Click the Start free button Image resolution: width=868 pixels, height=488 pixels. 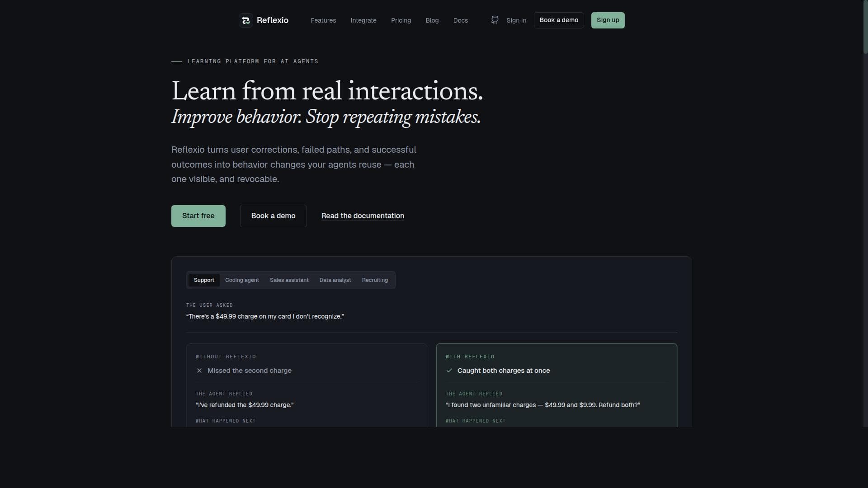pos(198,216)
